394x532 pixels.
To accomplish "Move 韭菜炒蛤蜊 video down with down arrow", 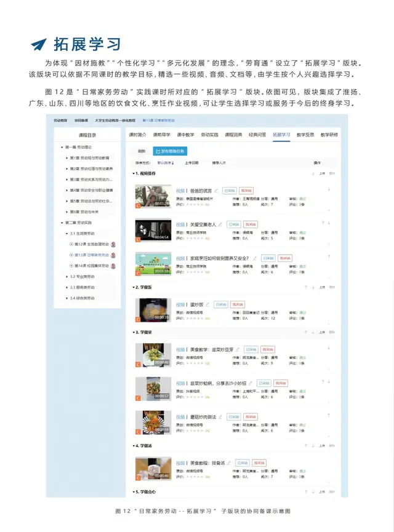I will coord(329,381).
